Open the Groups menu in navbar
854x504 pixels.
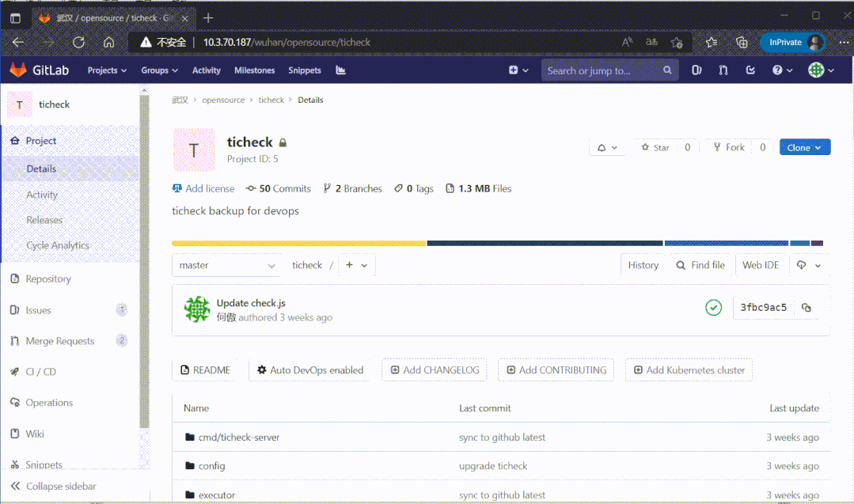click(159, 70)
